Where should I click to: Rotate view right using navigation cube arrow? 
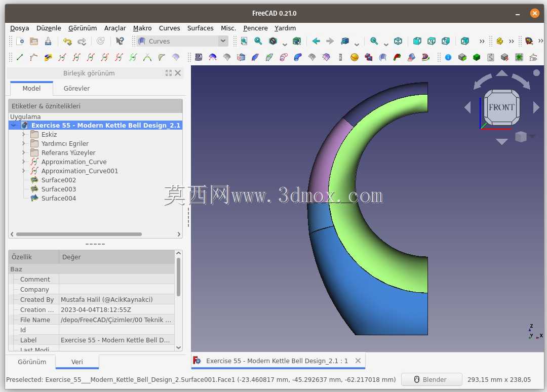pos(536,107)
